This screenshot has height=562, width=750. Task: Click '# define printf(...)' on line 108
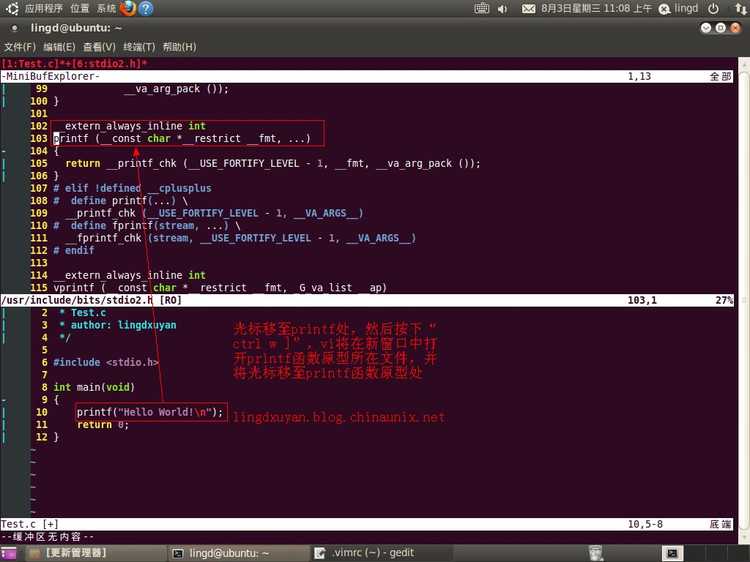coord(121,201)
